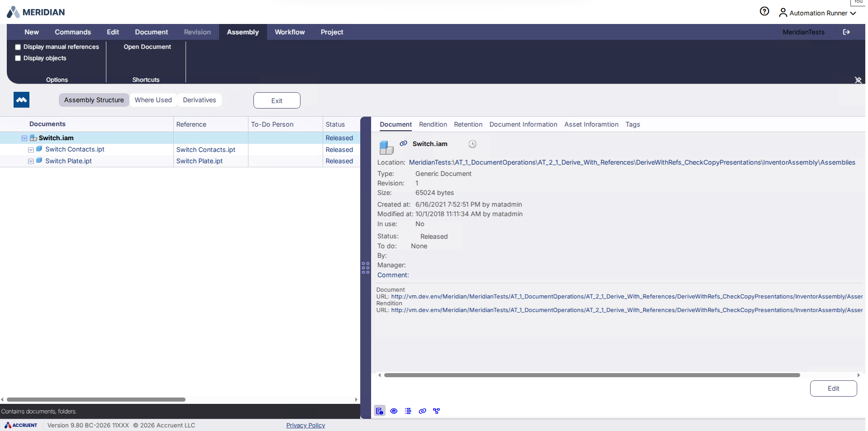Click the Edit button

[833, 388]
